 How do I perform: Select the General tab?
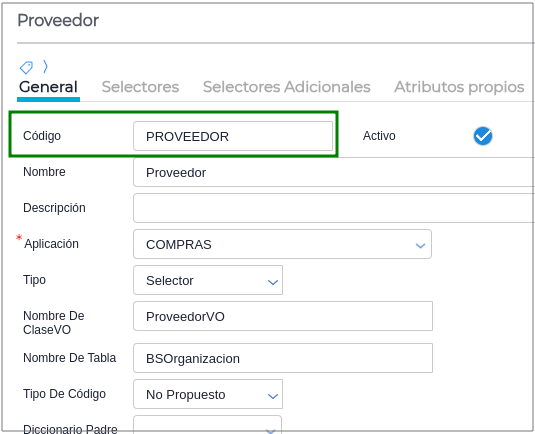coord(48,87)
